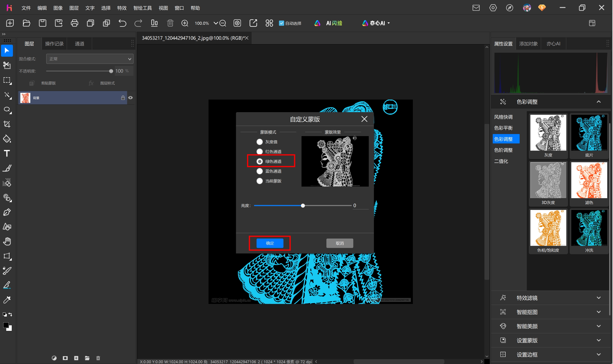
Task: Adjust the 亮度 slider handle in the dialog
Action: tap(303, 206)
